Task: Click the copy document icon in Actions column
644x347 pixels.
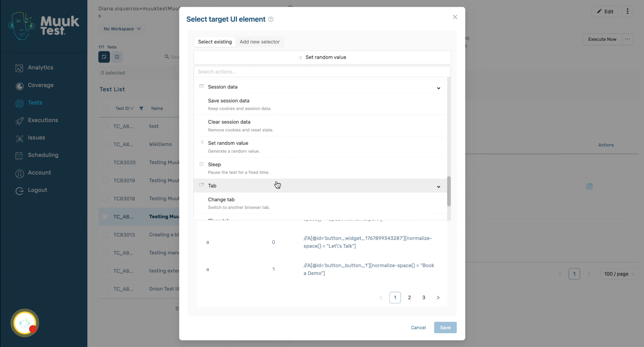Action: pos(589,186)
